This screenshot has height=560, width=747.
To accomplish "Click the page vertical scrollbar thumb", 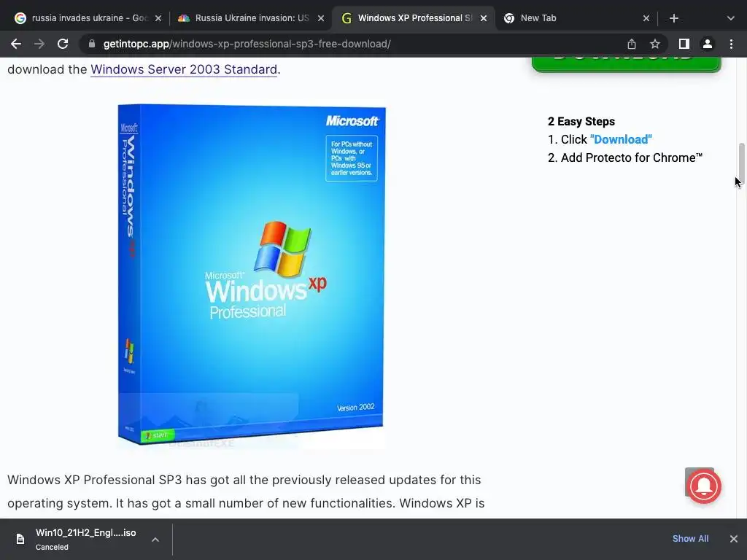I will 741,166.
